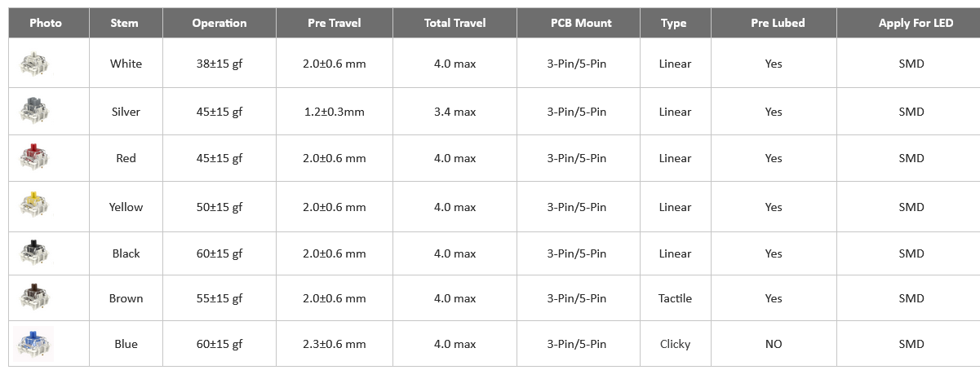The height and width of the screenshot is (370, 980).
Task: Click the Silver stem switch photo
Action: (33, 111)
